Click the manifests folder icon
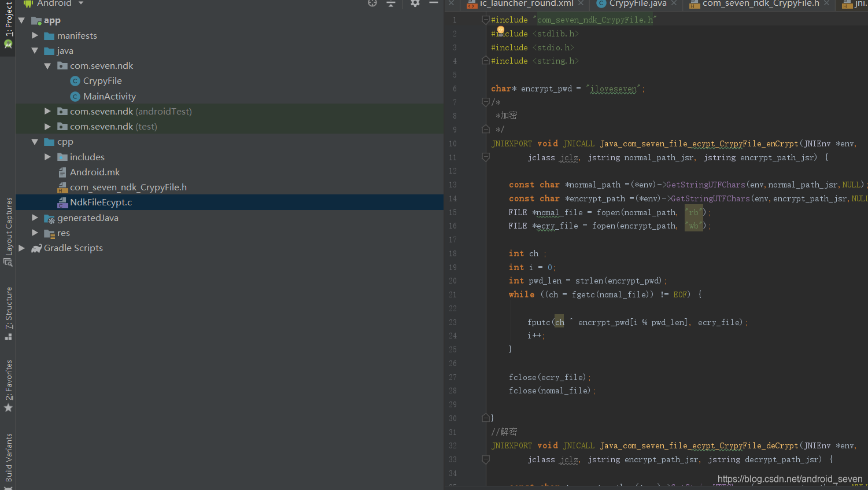This screenshot has height=490, width=868. [x=49, y=36]
